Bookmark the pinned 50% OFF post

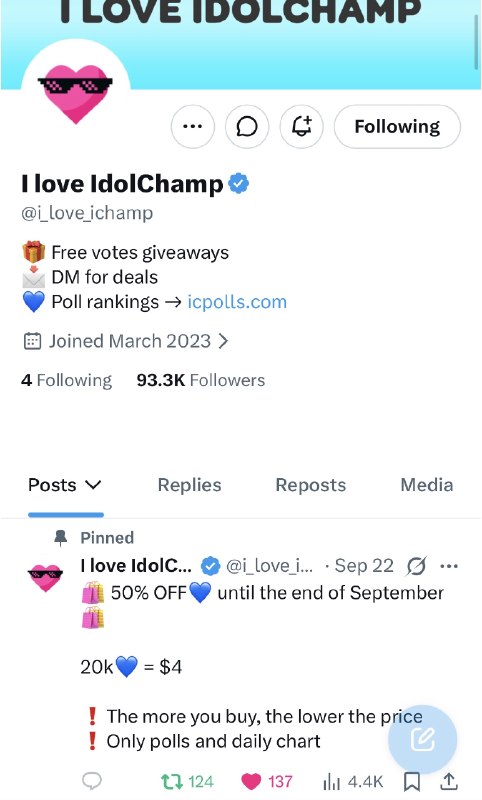click(412, 781)
